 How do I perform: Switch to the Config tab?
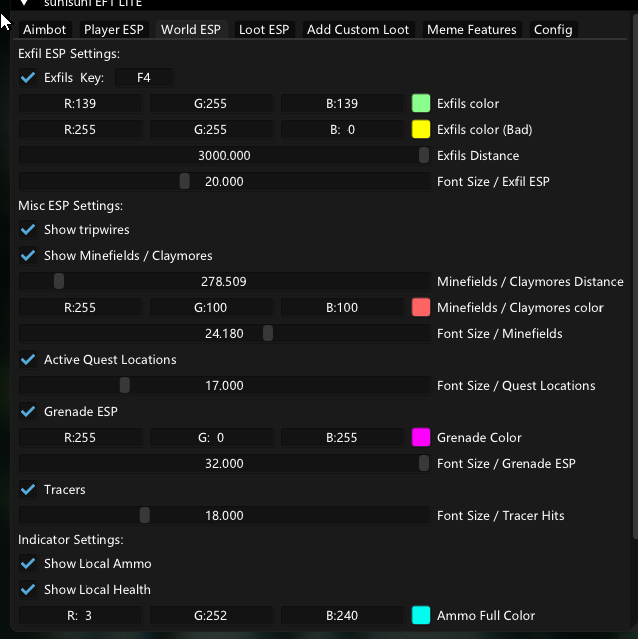[x=553, y=29]
